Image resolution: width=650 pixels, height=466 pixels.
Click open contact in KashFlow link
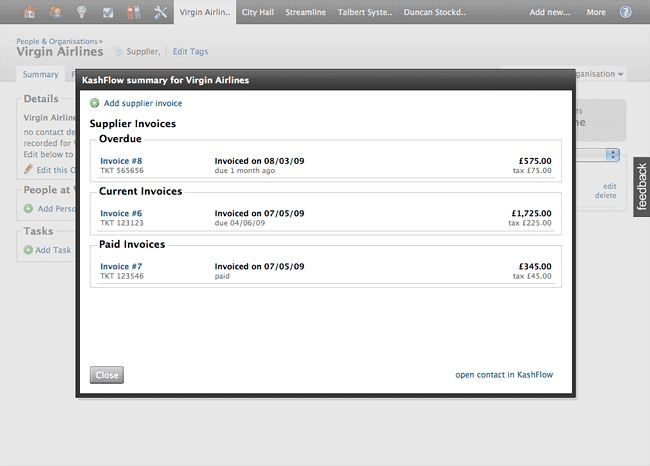coord(504,374)
